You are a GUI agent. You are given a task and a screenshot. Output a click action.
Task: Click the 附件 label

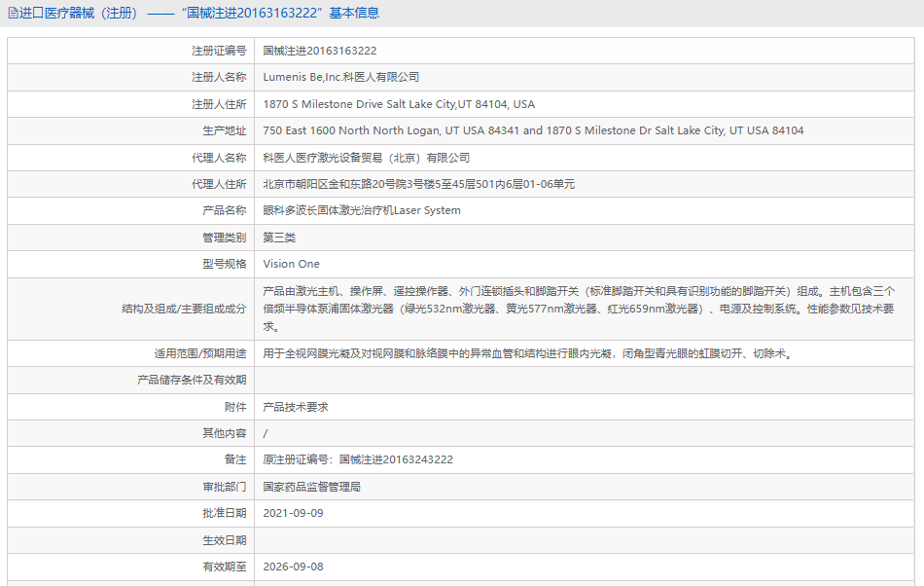(235, 407)
